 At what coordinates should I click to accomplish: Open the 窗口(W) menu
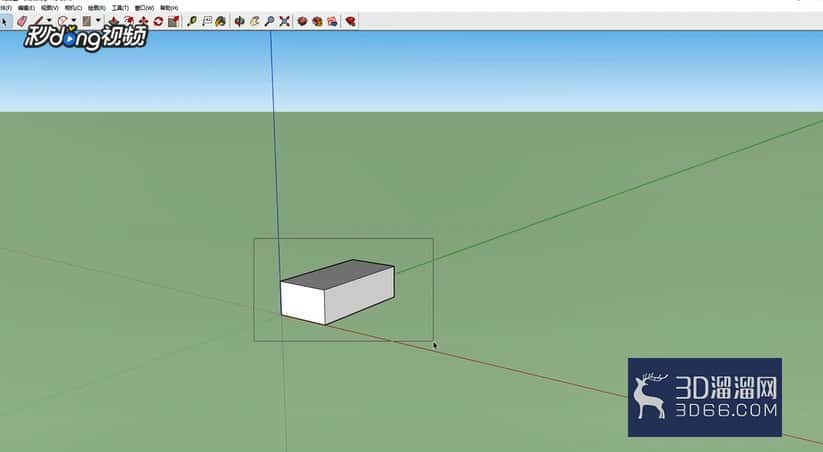point(144,8)
